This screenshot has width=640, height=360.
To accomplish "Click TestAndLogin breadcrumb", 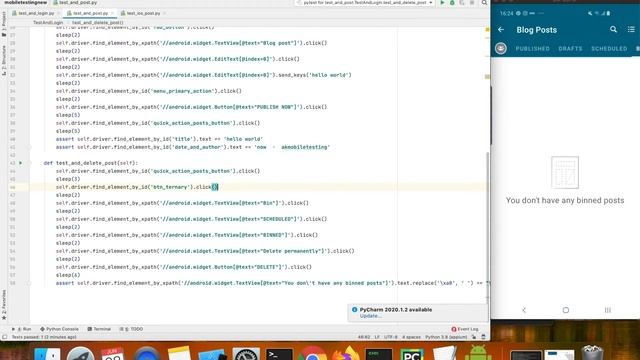I will point(48,23).
